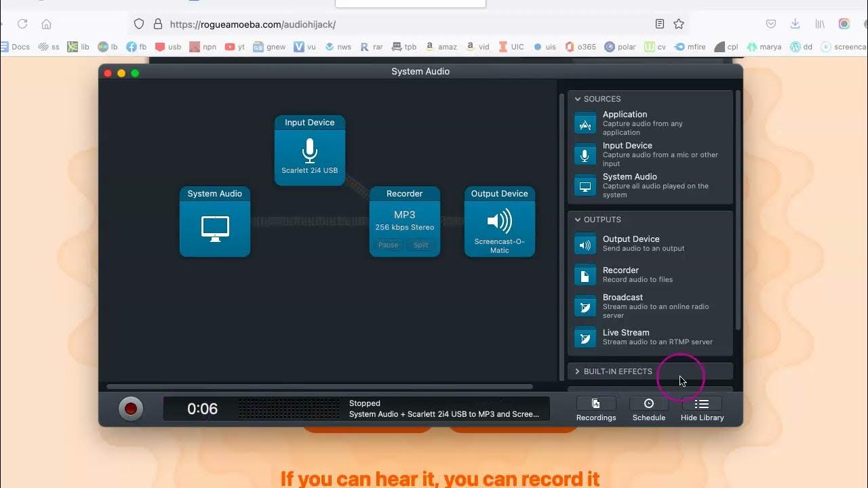Bookmark this page with the star icon

(x=679, y=24)
